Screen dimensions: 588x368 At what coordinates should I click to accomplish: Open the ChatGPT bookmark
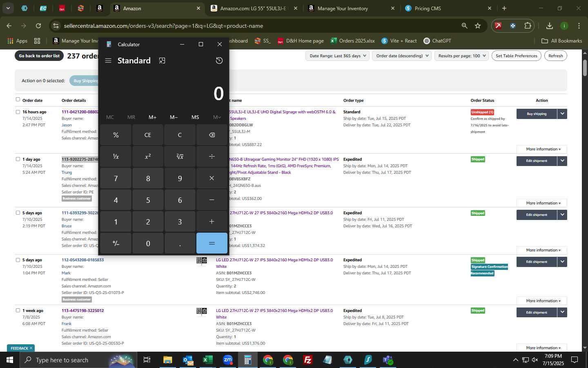[437, 41]
